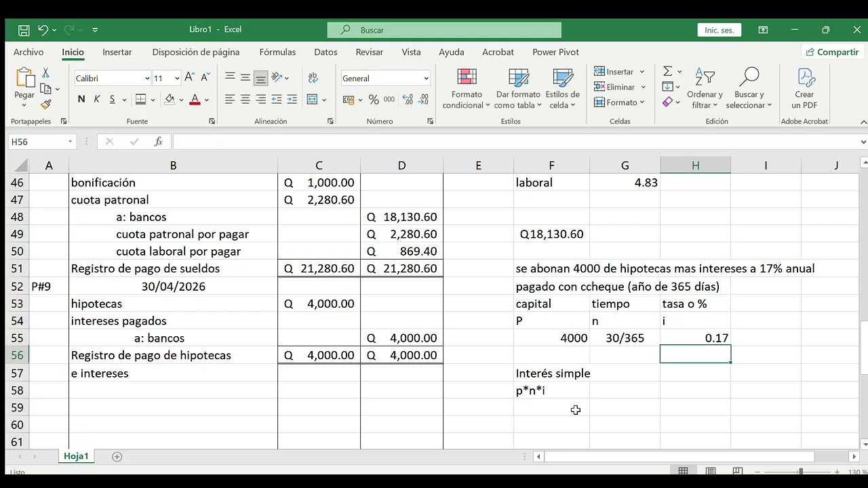This screenshot has height=488, width=868.
Task: Decrease indent in the Alineación group
Action: (x=277, y=100)
